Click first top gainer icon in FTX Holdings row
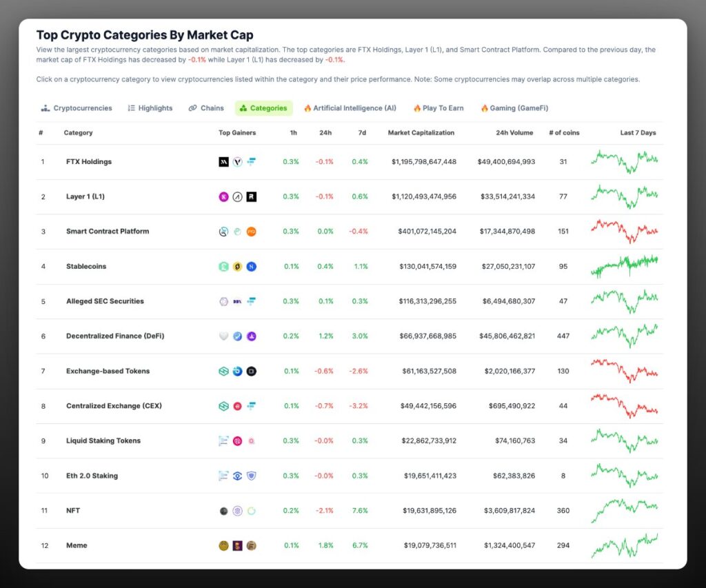 coord(224,161)
